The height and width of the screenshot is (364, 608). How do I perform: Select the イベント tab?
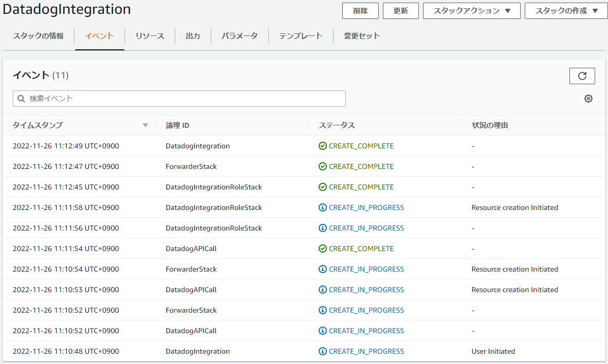(x=99, y=36)
